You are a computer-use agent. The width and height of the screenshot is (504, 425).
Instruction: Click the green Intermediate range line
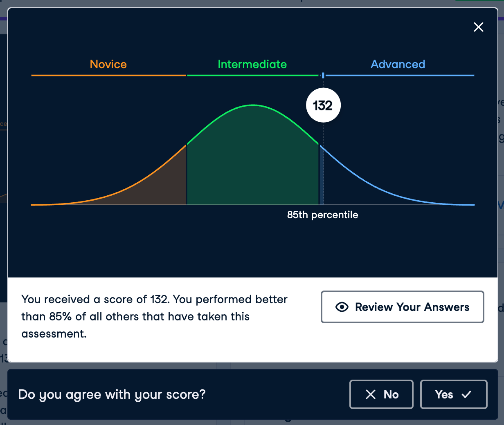[x=252, y=76]
